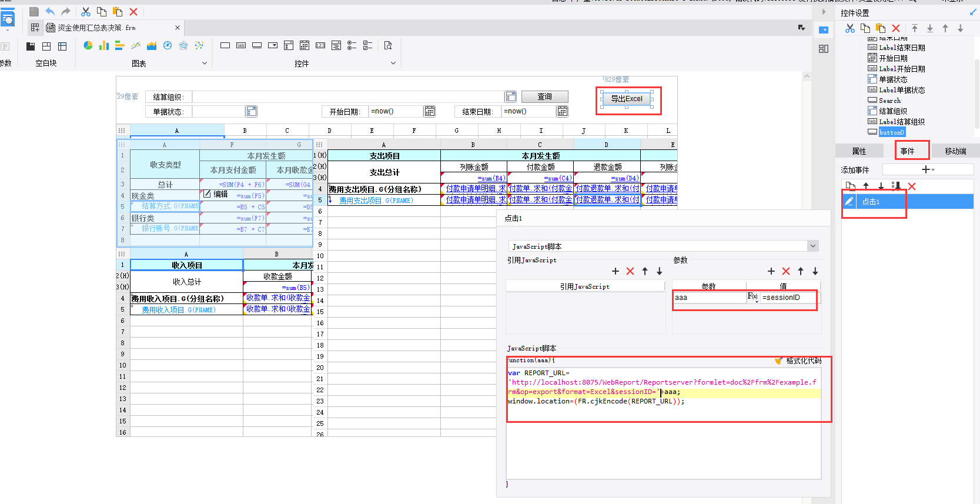Collapse the right panel with arrow icon
980x504 pixels.
(824, 12)
